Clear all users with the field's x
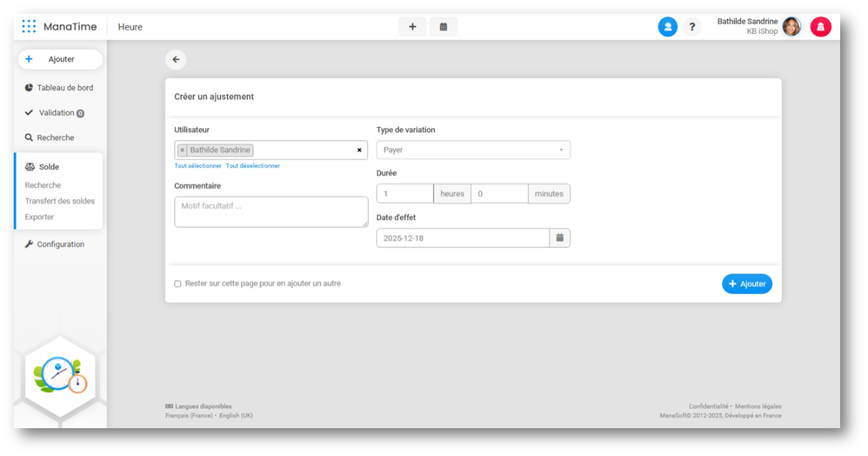868x456 pixels. pos(359,150)
